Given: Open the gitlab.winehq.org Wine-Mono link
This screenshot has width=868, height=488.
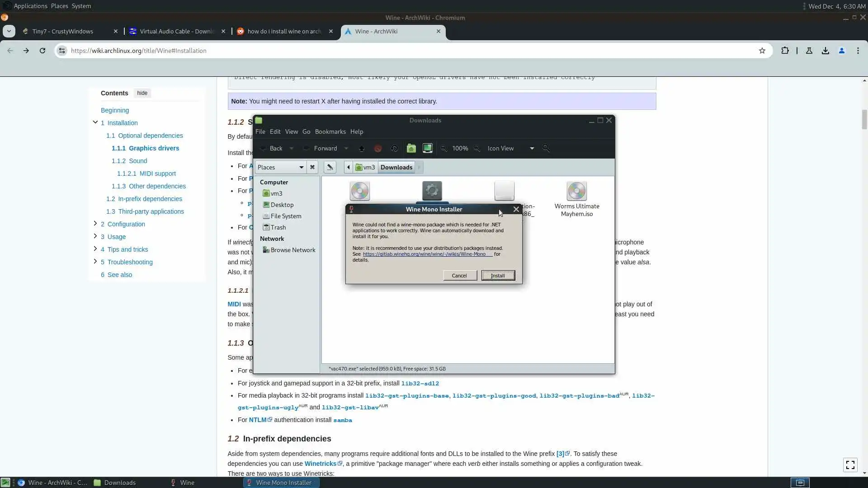Looking at the screenshot, I should click(x=424, y=254).
